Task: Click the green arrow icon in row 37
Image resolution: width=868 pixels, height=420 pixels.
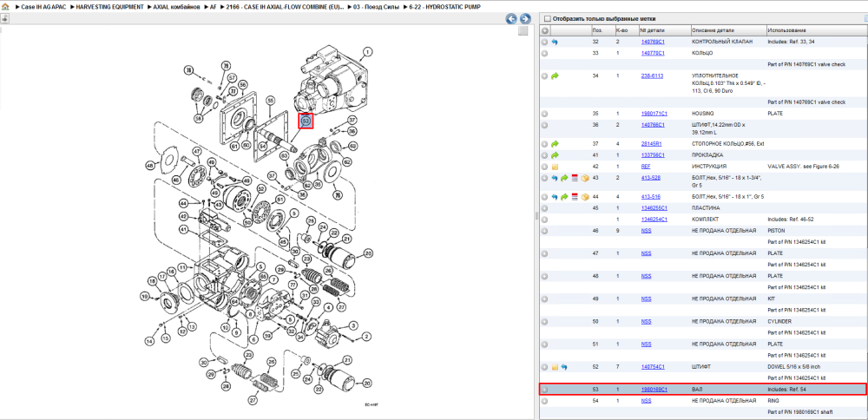Action: (x=555, y=143)
